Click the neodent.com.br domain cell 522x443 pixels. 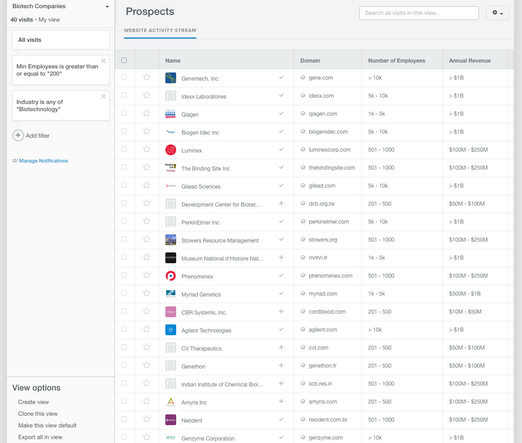pos(328,420)
